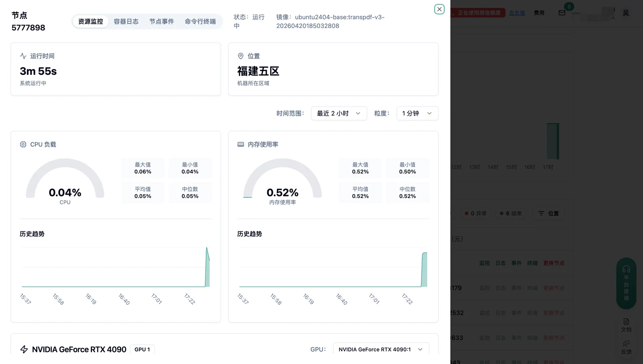The height and width of the screenshot is (364, 643).
Task: Click the 吴 user avatar
Action: tap(626, 13)
